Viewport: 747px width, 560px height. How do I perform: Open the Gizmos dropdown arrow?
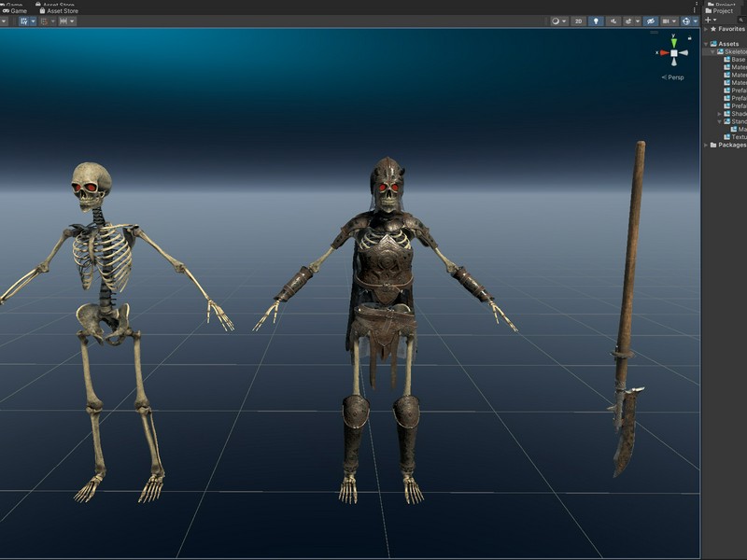pyautogui.click(x=695, y=21)
